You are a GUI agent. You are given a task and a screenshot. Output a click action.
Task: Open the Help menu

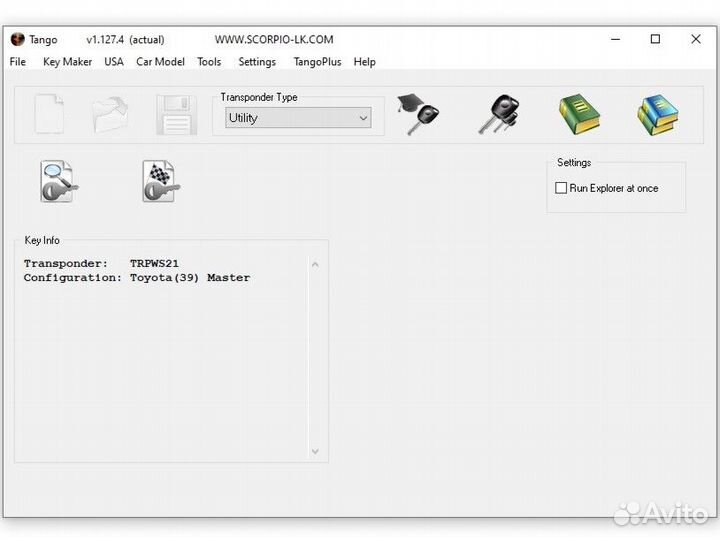click(x=365, y=62)
